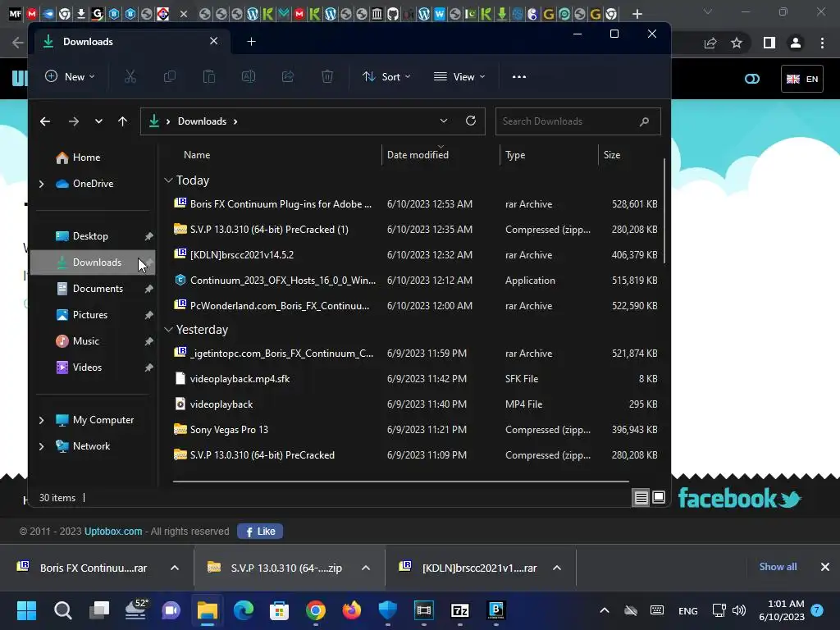Open options for Boris FX download item
The height and width of the screenshot is (630, 840).
pyautogui.click(x=175, y=568)
